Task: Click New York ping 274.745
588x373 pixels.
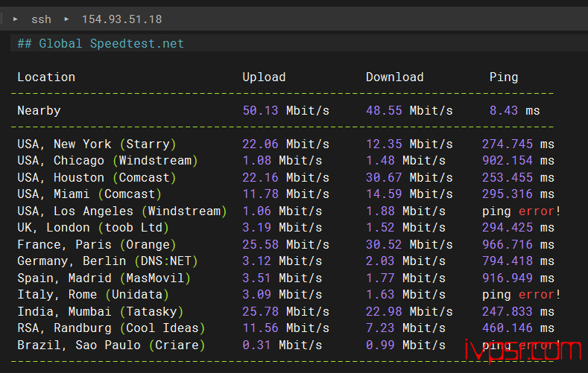Action: click(x=507, y=144)
